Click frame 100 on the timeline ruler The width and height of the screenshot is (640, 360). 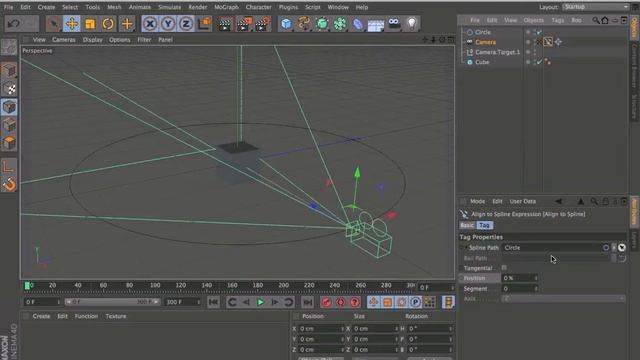pyautogui.click(x=155, y=286)
